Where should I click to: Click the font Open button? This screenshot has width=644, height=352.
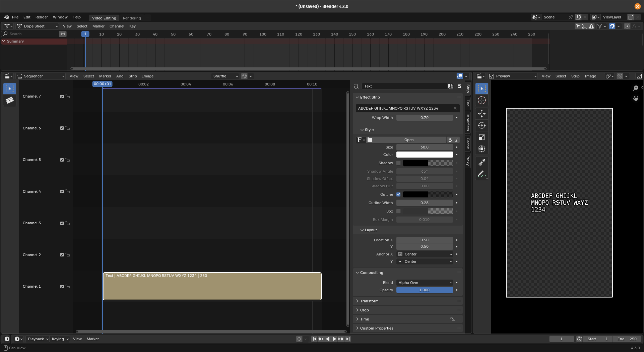point(409,140)
